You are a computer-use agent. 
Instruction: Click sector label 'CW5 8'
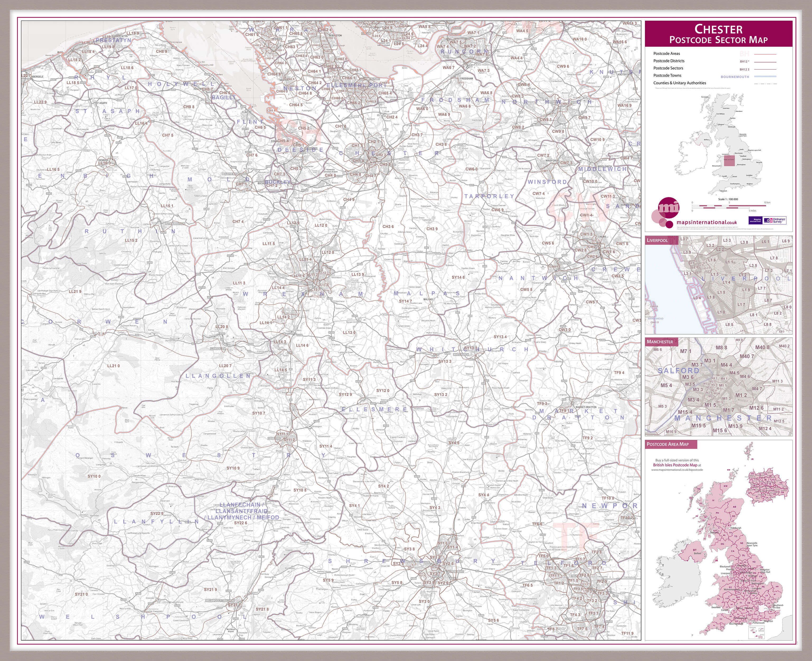click(526, 289)
